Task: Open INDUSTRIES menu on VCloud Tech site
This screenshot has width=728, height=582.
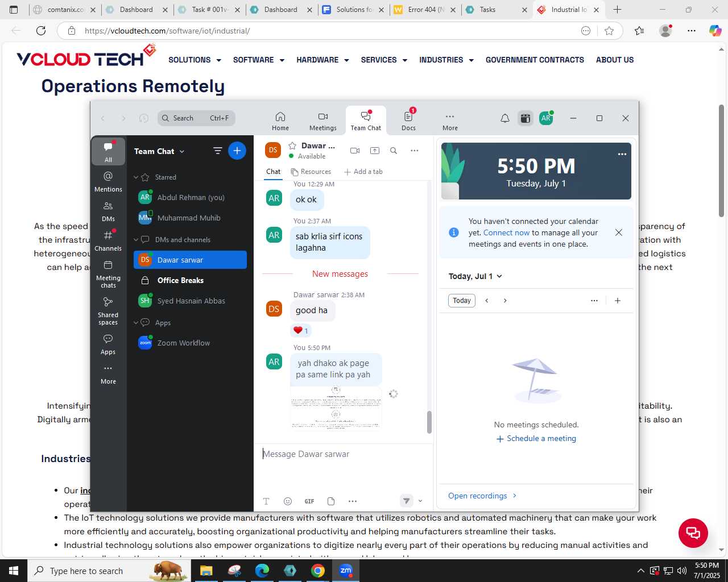Action: tap(446, 60)
